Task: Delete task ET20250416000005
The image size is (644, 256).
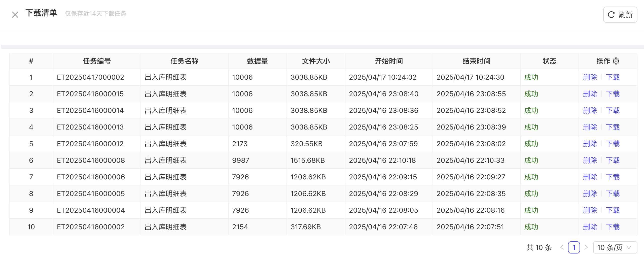Action: 590,194
